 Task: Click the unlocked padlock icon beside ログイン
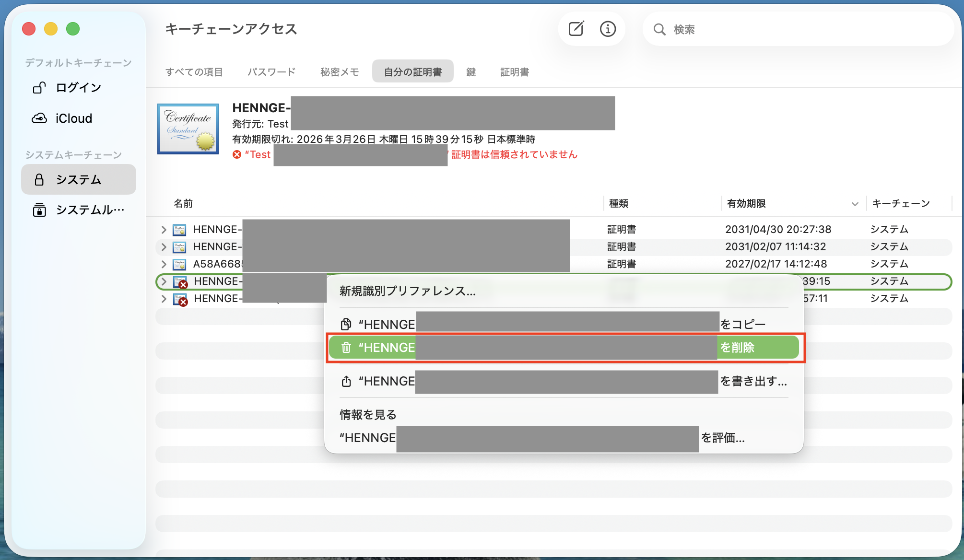39,88
